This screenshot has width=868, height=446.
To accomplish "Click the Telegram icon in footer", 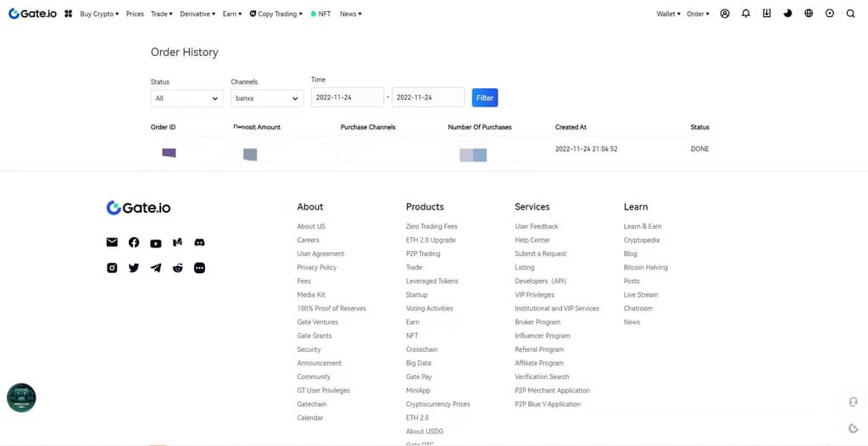I will (156, 268).
